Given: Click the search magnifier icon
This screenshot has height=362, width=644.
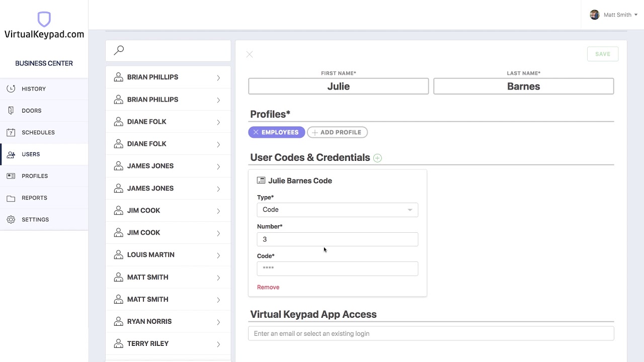Looking at the screenshot, I should (x=119, y=50).
